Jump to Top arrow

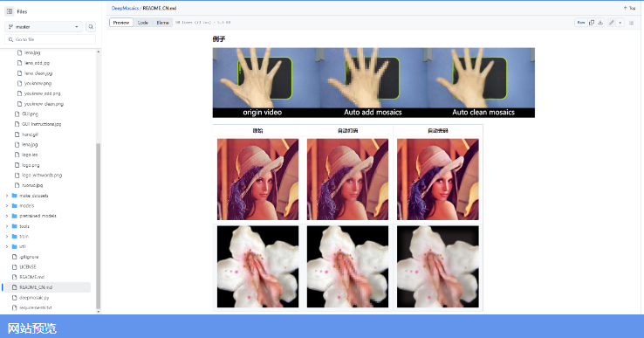pyautogui.click(x=629, y=8)
